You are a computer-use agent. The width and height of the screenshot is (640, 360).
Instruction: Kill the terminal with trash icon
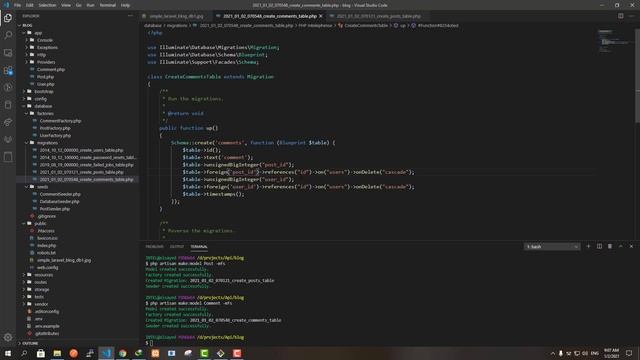(x=610, y=247)
